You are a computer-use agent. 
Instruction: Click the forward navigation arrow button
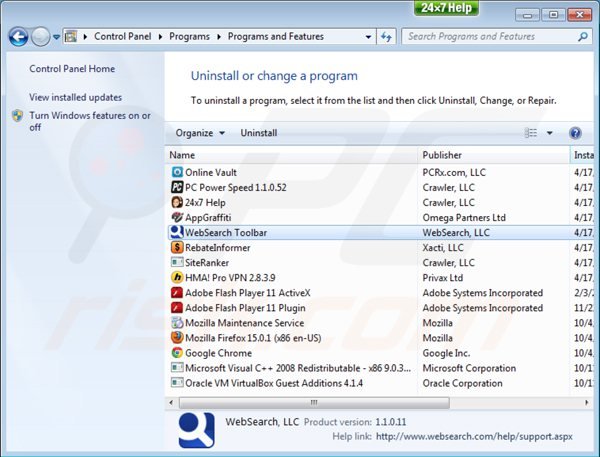click(x=40, y=37)
